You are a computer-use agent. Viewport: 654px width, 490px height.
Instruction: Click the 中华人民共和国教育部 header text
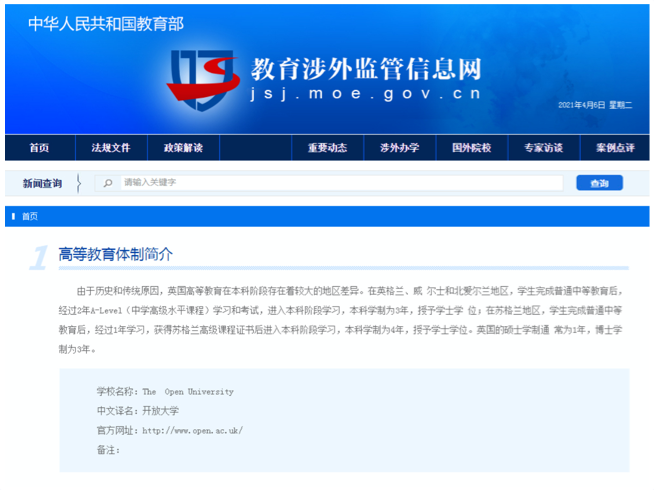tap(106, 24)
